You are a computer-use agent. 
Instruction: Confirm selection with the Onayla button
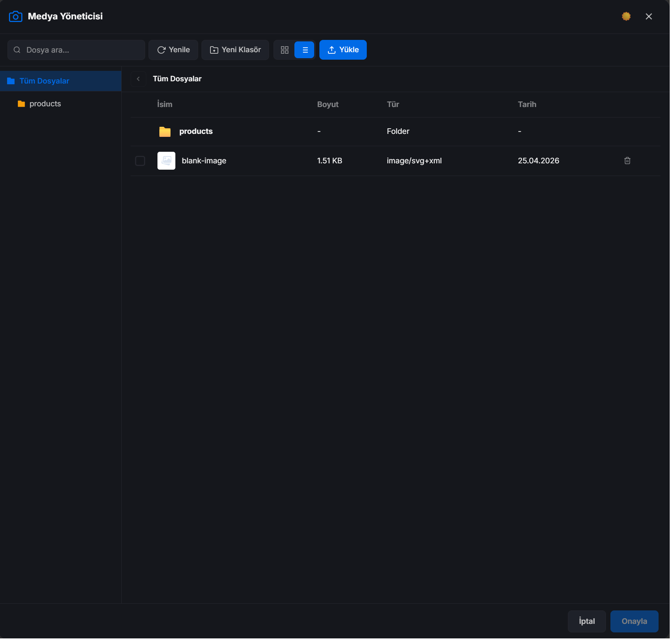pyautogui.click(x=634, y=621)
